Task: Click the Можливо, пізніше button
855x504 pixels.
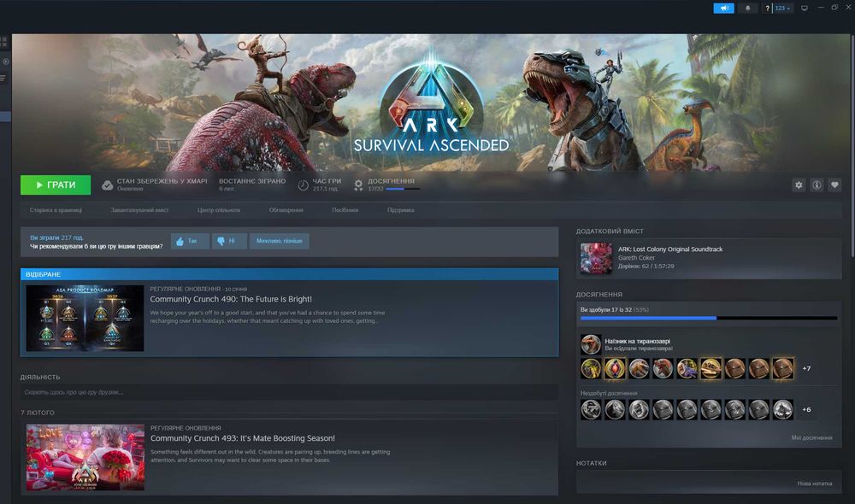Action: click(x=280, y=241)
